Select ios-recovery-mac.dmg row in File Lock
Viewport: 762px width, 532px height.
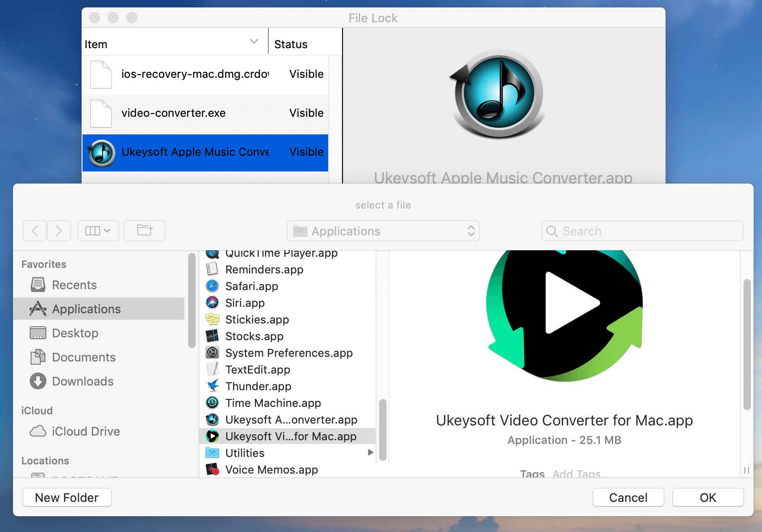pyautogui.click(x=205, y=74)
